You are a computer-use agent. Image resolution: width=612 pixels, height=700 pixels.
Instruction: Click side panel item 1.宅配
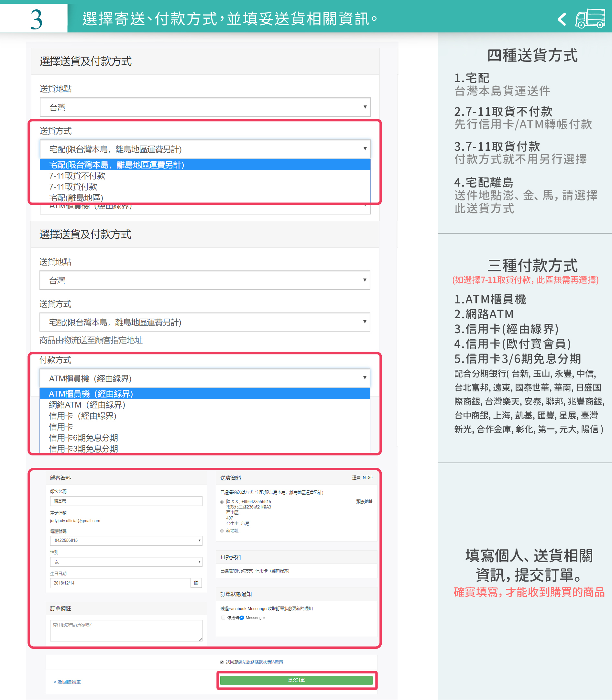(472, 78)
